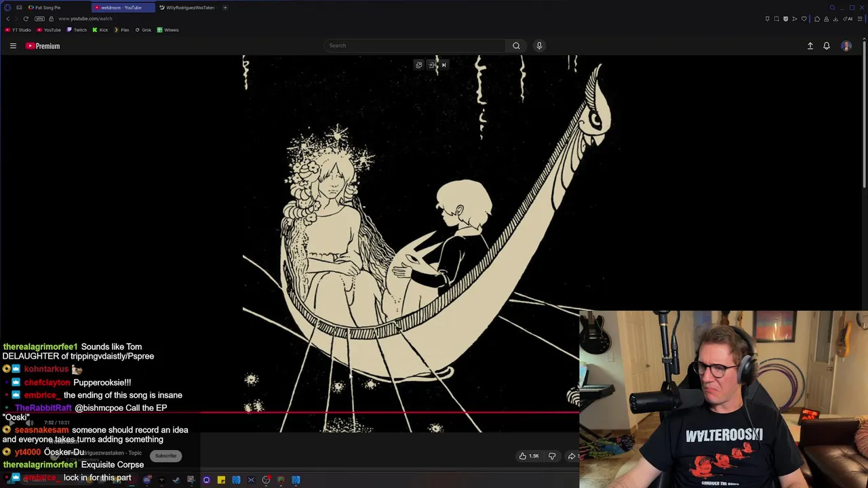Switch to the WillyRodriguezWasTaken tab

point(187,7)
